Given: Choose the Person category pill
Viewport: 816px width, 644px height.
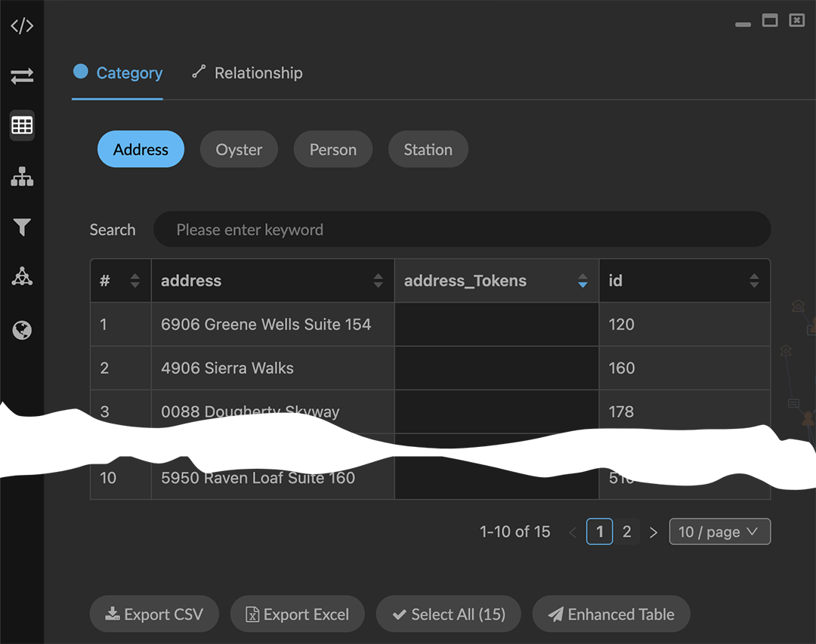Looking at the screenshot, I should pyautogui.click(x=332, y=149).
